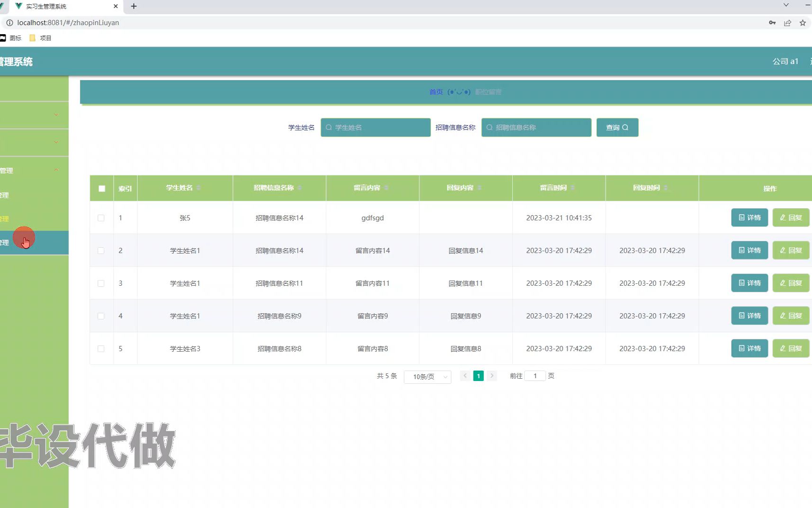The image size is (812, 508).
Task: Sort the table by 留言时间 column
Action: tap(572, 188)
